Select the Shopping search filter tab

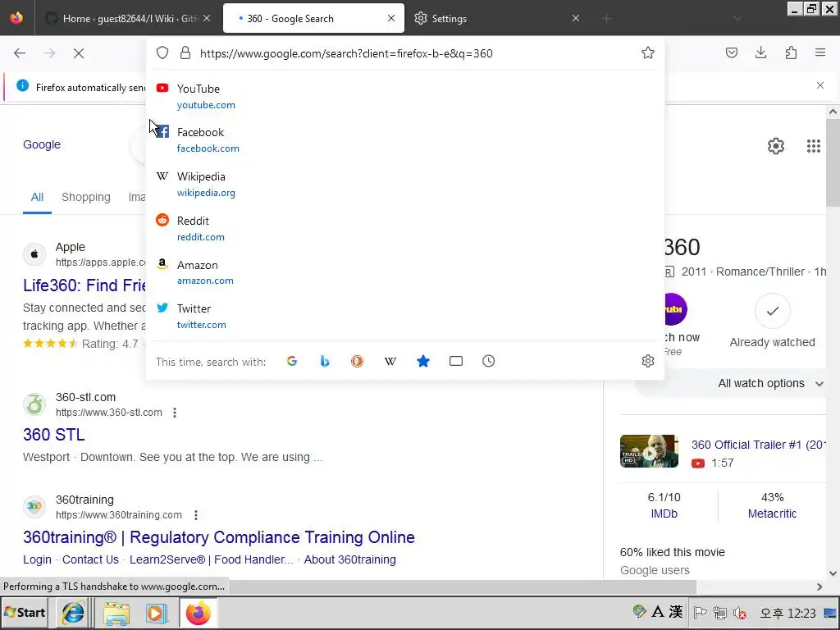coord(85,197)
